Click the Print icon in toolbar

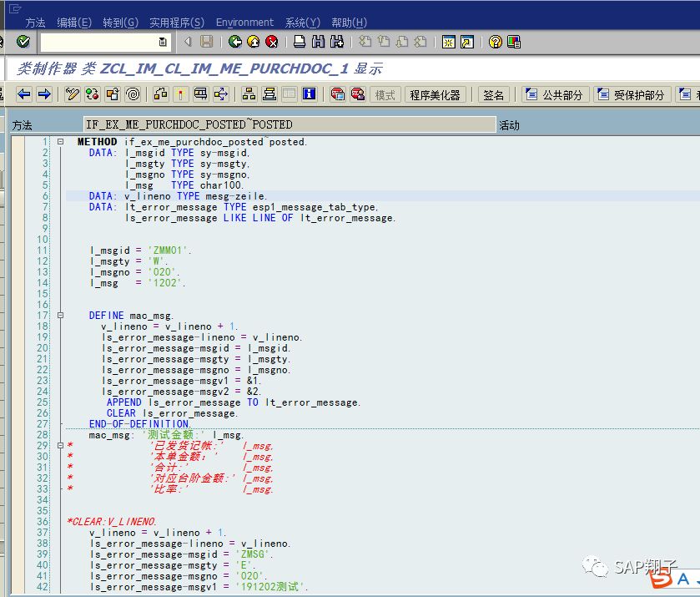pyautogui.click(x=300, y=42)
